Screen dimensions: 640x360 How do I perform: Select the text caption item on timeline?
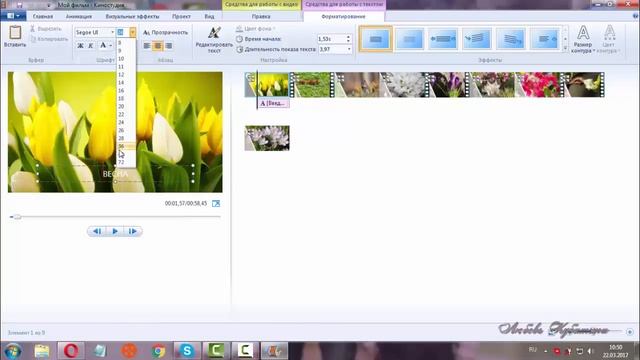tap(273, 103)
